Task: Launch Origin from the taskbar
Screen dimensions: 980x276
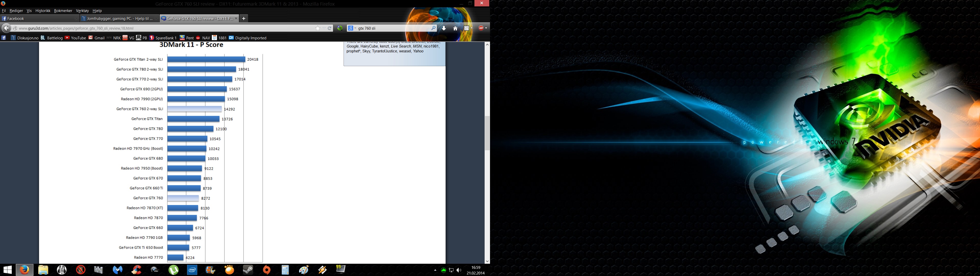Action: (x=267, y=270)
